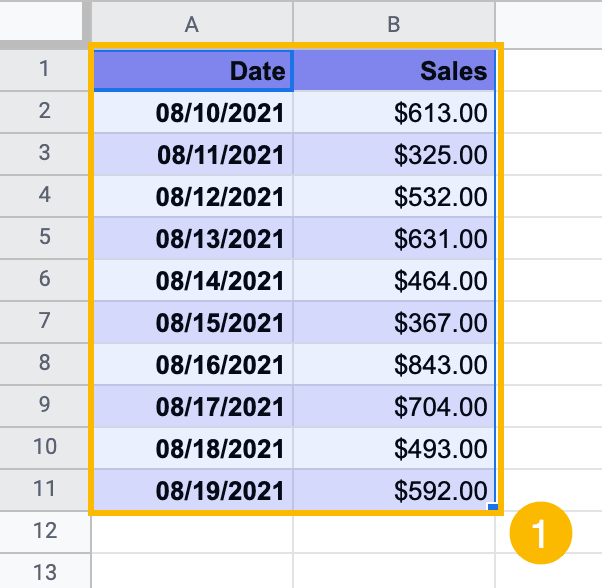Select cell with date 08/17/2021
This screenshot has width=602, height=588.
pos(194,406)
